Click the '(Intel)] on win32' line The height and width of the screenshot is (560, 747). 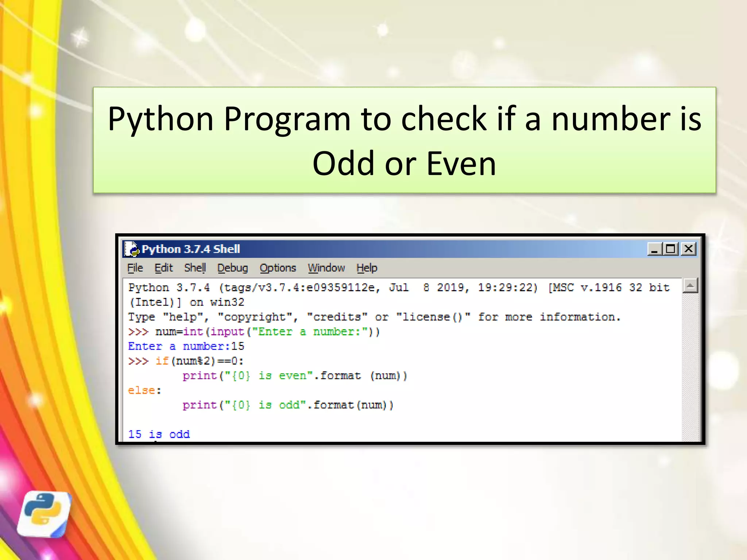click(x=187, y=302)
